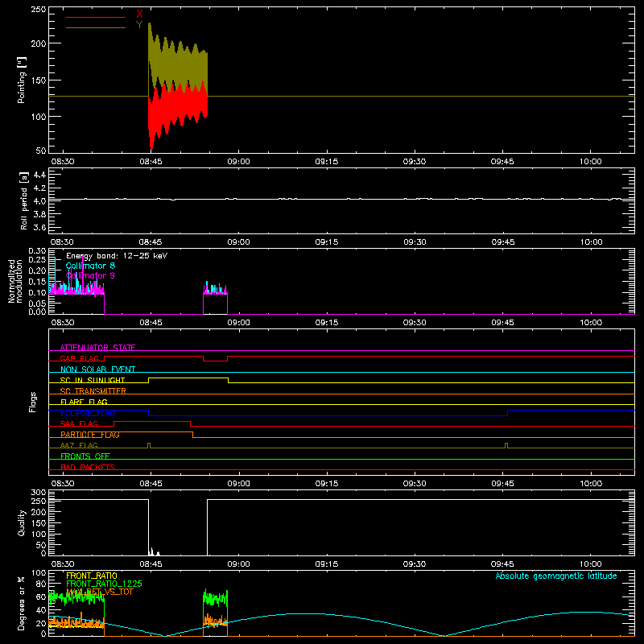Select the GAP_FLAG label
Screen dimensions: 644x644
(x=79, y=358)
